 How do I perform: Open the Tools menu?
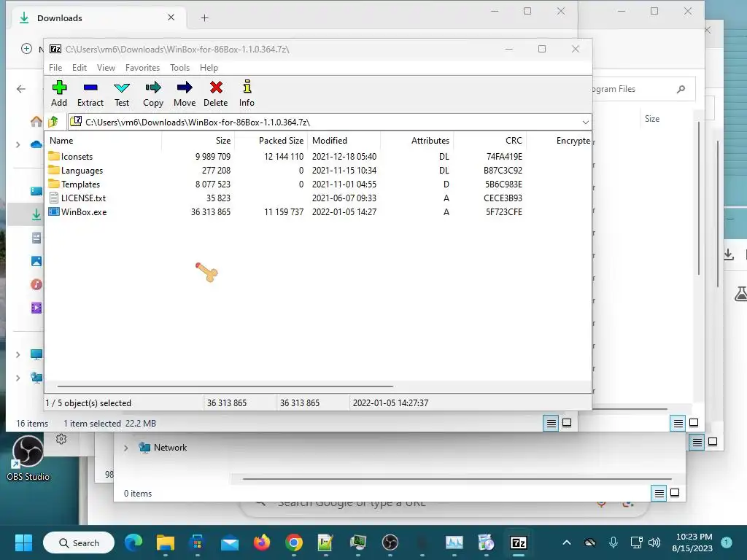coord(179,68)
